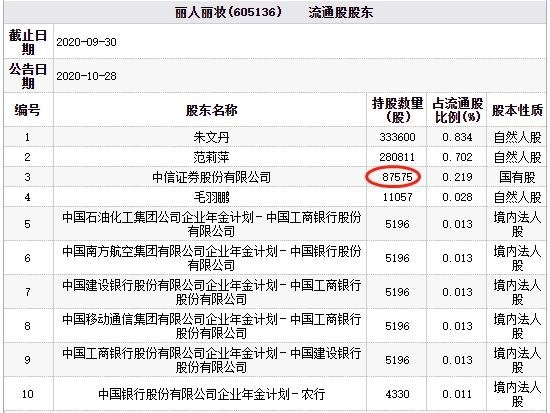Click 0.013 in the 中国南方航空 row
The height and width of the screenshot is (413, 550).
click(x=457, y=258)
